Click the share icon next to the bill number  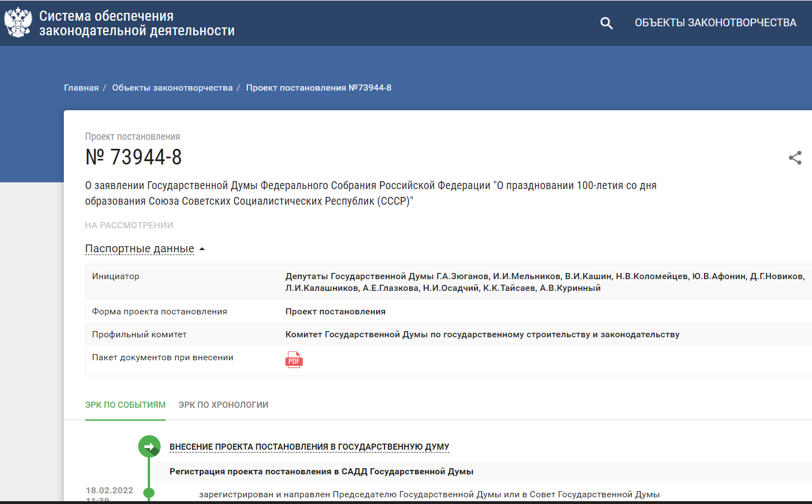point(795,158)
